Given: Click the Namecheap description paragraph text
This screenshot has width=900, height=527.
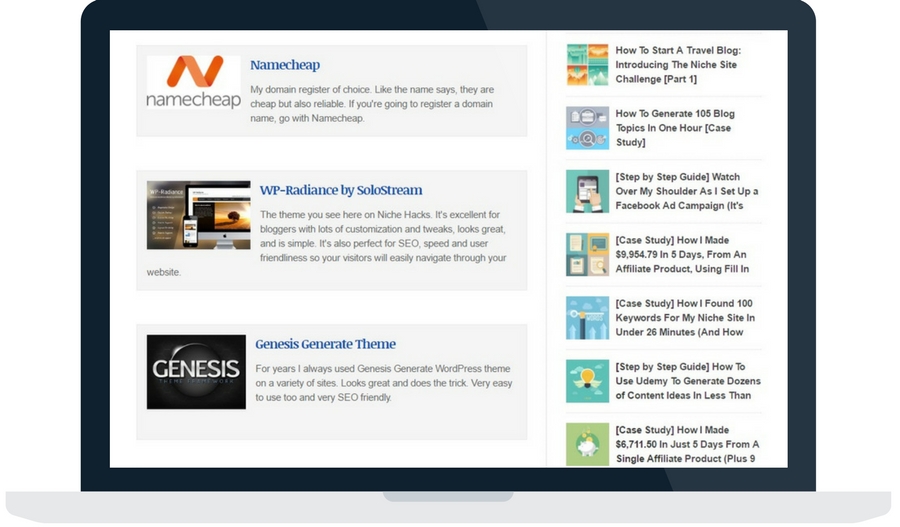Looking at the screenshot, I should click(372, 104).
